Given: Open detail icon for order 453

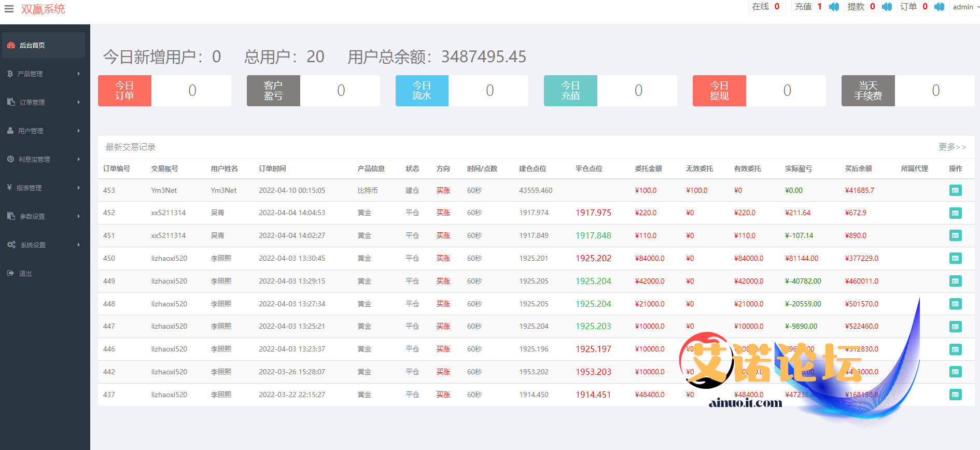Looking at the screenshot, I should click(955, 190).
